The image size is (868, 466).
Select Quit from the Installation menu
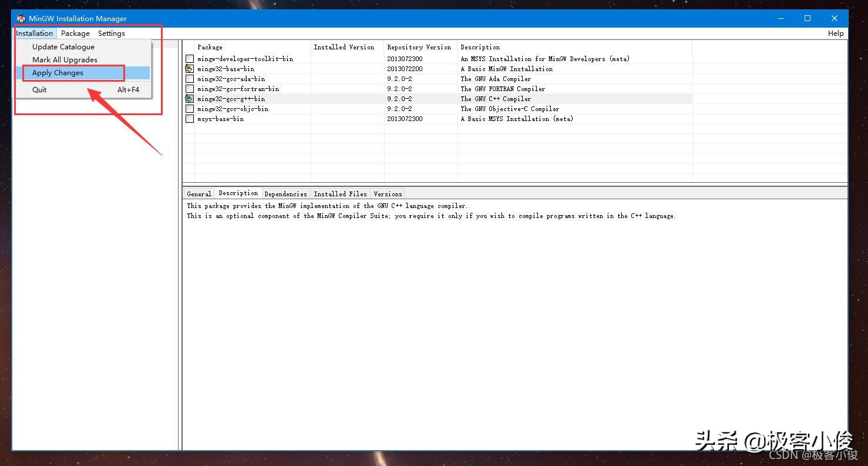[x=83, y=90]
